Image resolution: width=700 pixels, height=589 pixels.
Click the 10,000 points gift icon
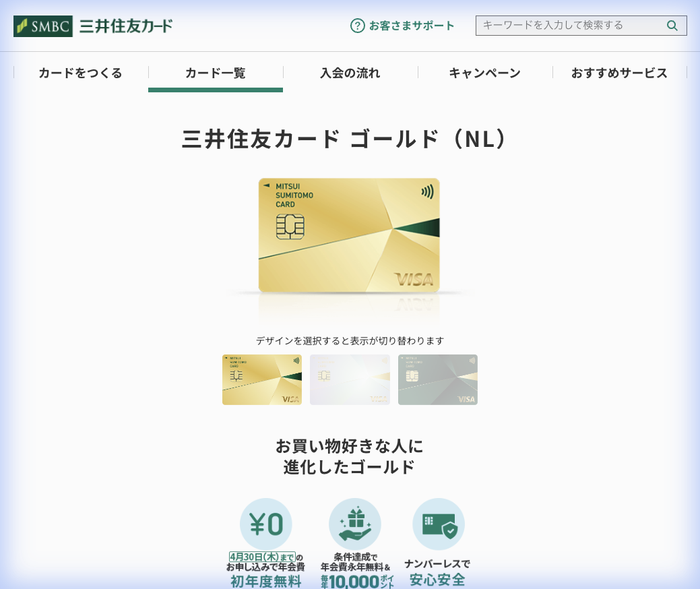(x=355, y=523)
